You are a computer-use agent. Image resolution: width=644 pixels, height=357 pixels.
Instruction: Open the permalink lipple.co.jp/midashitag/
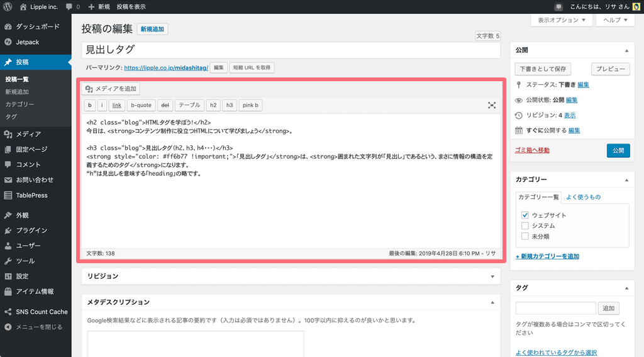166,68
